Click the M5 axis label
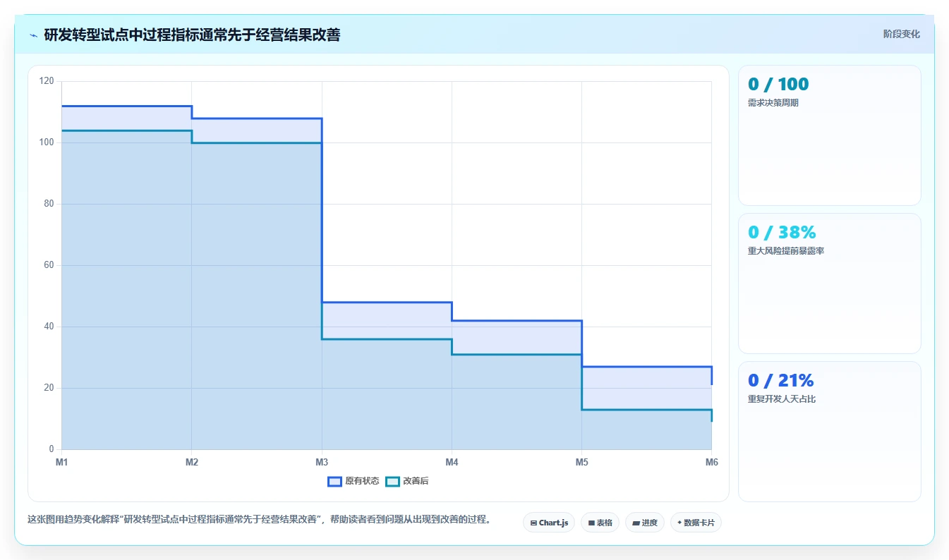This screenshot has height=560, width=949. click(x=581, y=462)
